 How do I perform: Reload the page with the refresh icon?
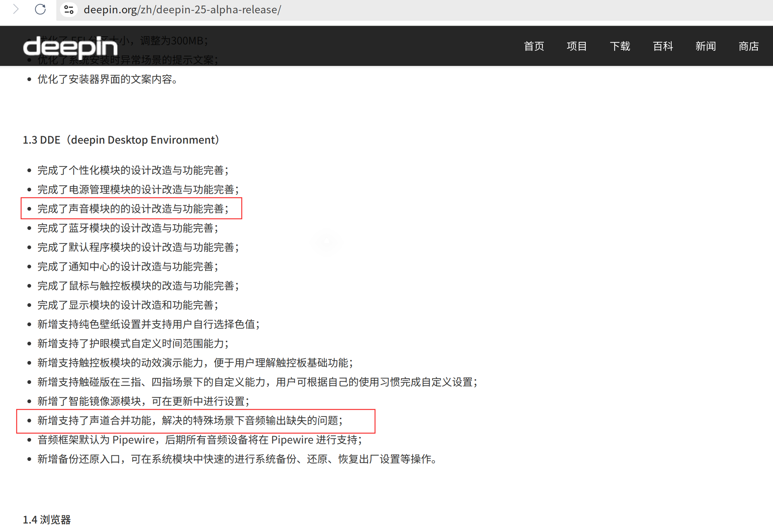[40, 9]
